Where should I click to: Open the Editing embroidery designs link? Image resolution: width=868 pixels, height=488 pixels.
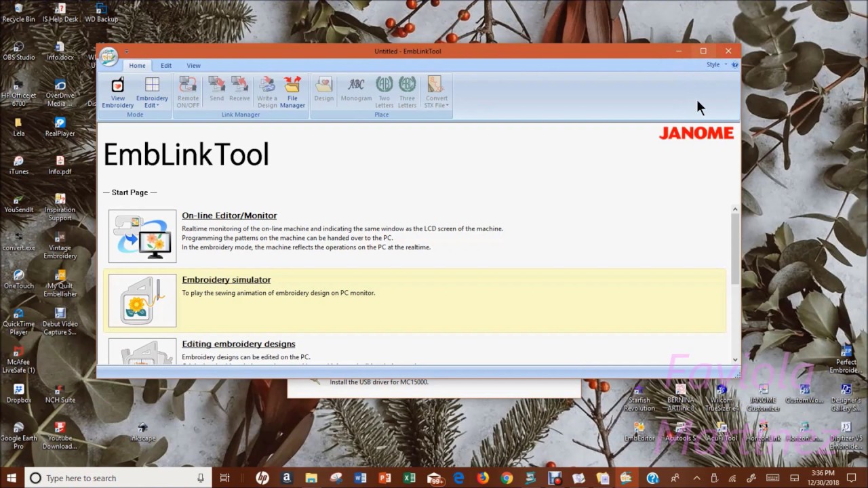pyautogui.click(x=239, y=344)
